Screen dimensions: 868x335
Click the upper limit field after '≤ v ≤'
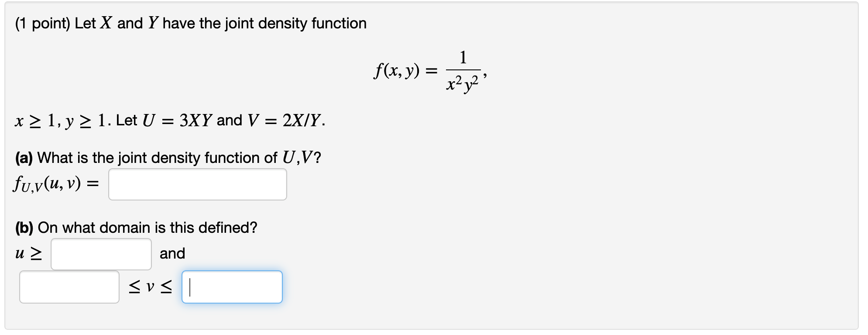(231, 287)
